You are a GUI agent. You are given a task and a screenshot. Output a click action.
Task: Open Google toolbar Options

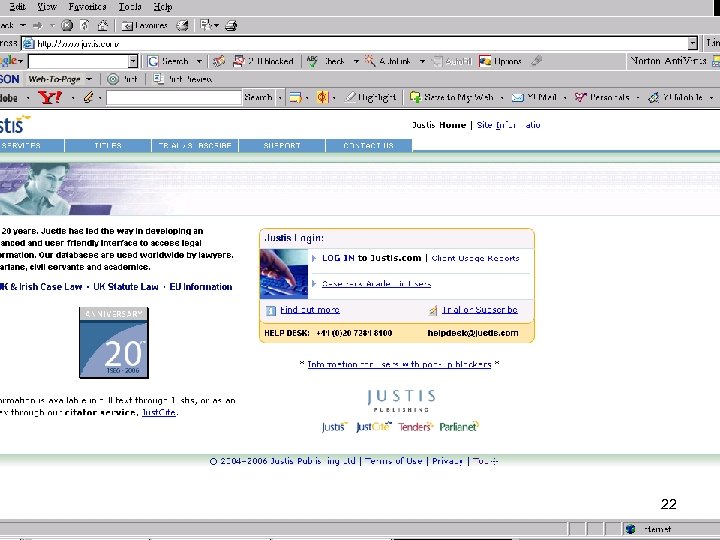[501, 61]
